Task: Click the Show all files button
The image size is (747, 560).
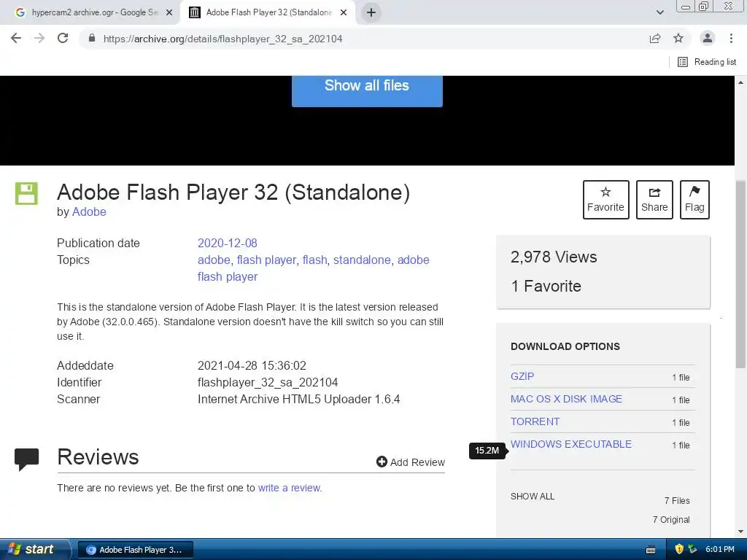Action: click(367, 90)
